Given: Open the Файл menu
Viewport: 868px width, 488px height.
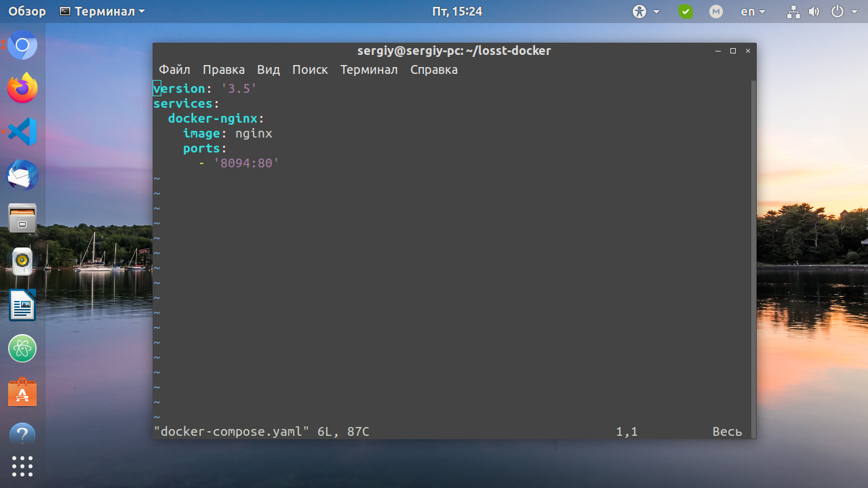Looking at the screenshot, I should point(174,69).
